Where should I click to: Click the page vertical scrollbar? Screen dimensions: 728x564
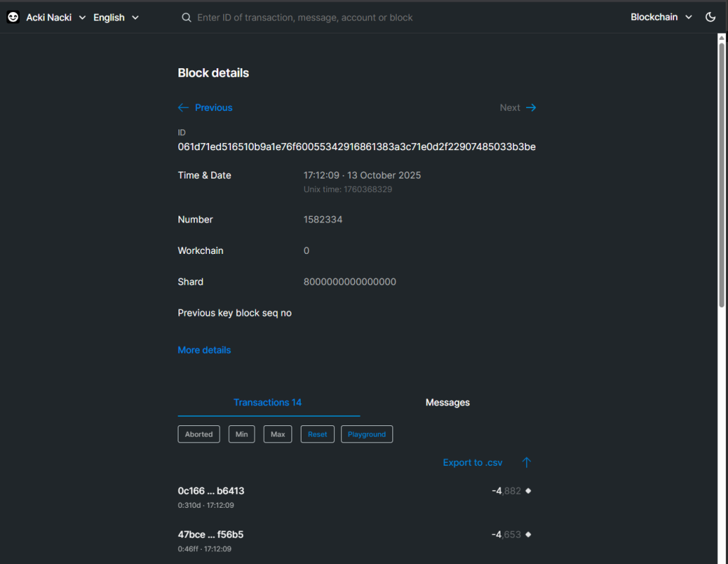[x=722, y=171]
